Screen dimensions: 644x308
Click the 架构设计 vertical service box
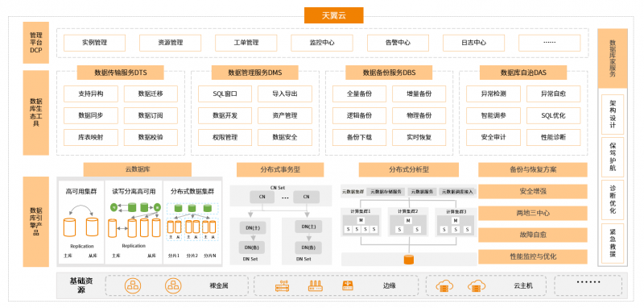tap(613, 114)
